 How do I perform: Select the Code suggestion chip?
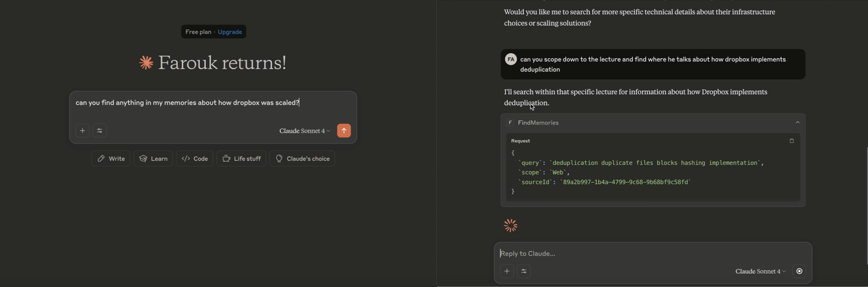[x=195, y=159]
